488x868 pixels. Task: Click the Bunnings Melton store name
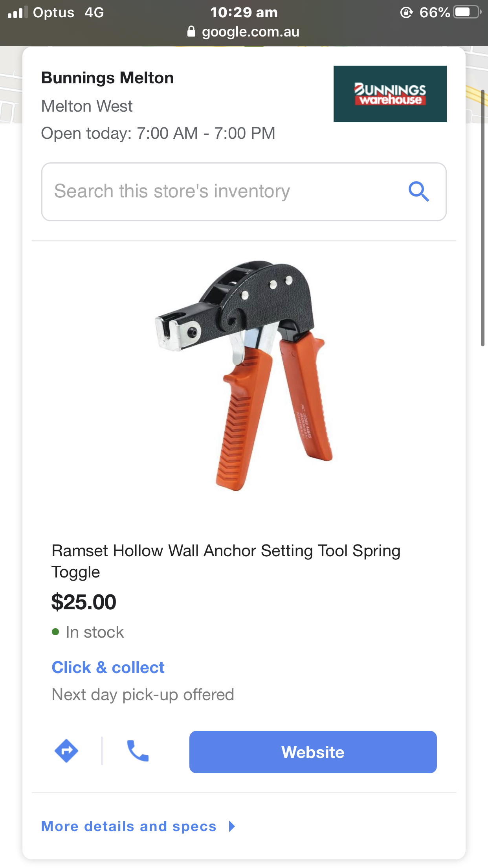click(x=107, y=78)
